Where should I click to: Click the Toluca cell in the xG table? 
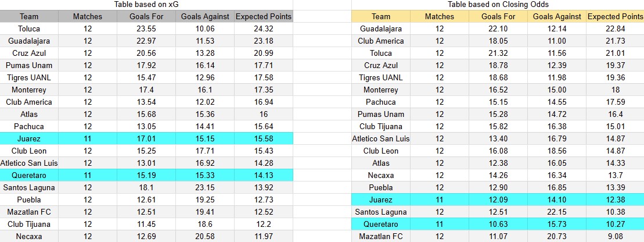pyautogui.click(x=29, y=29)
